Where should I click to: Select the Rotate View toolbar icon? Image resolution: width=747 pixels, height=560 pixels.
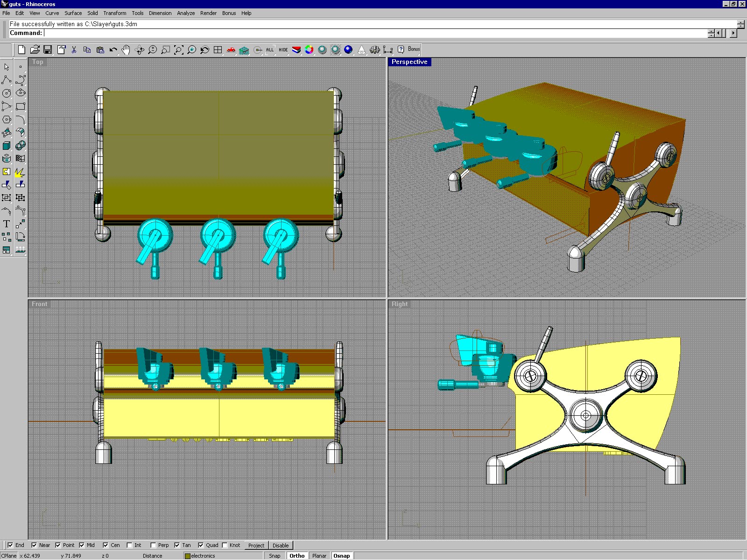[x=139, y=49]
